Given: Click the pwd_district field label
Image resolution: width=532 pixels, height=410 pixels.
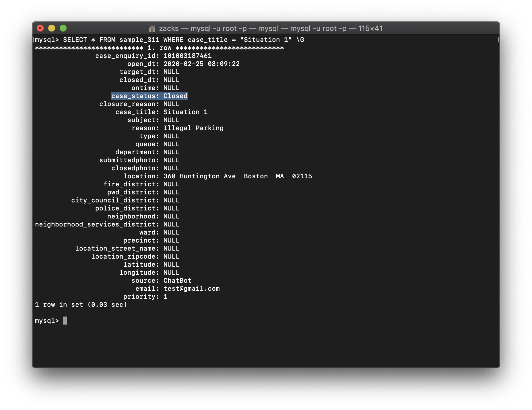Looking at the screenshot, I should click(x=133, y=192).
